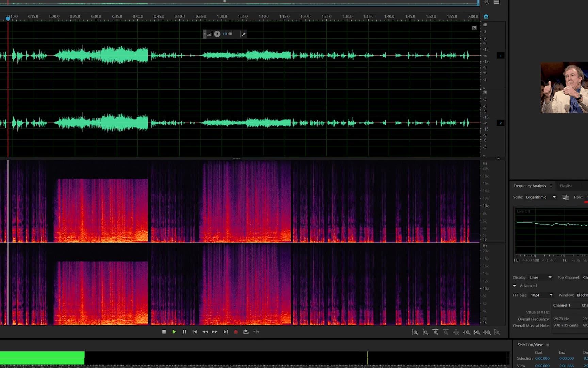
Task: Click the Fast Forward button
Action: click(215, 332)
